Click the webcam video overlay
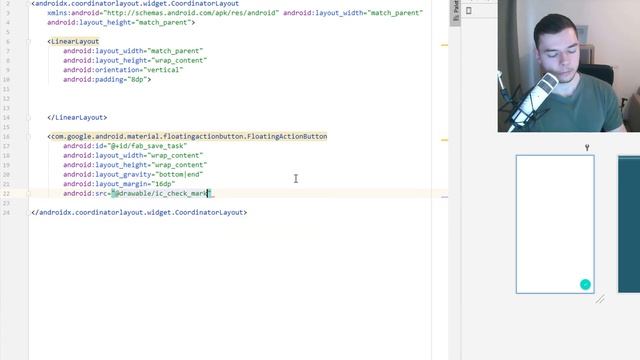This screenshot has width=640, height=360. click(569, 66)
